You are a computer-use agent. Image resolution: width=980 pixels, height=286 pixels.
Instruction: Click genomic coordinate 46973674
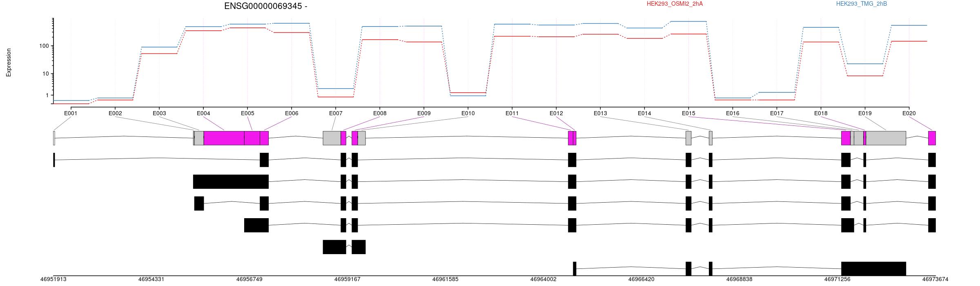(935, 279)
